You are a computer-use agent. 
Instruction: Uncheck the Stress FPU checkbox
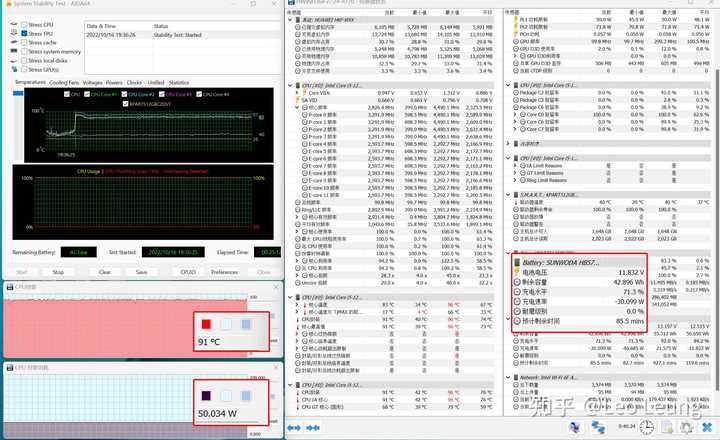(x=25, y=33)
